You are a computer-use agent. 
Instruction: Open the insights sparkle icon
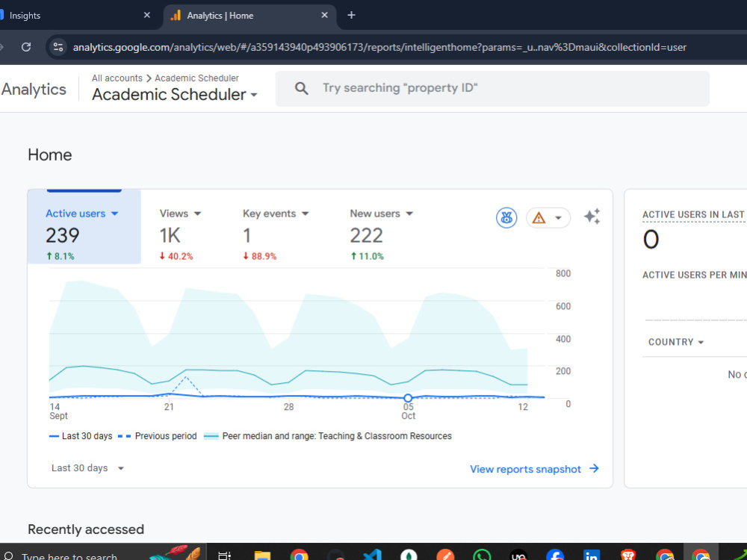pyautogui.click(x=592, y=217)
